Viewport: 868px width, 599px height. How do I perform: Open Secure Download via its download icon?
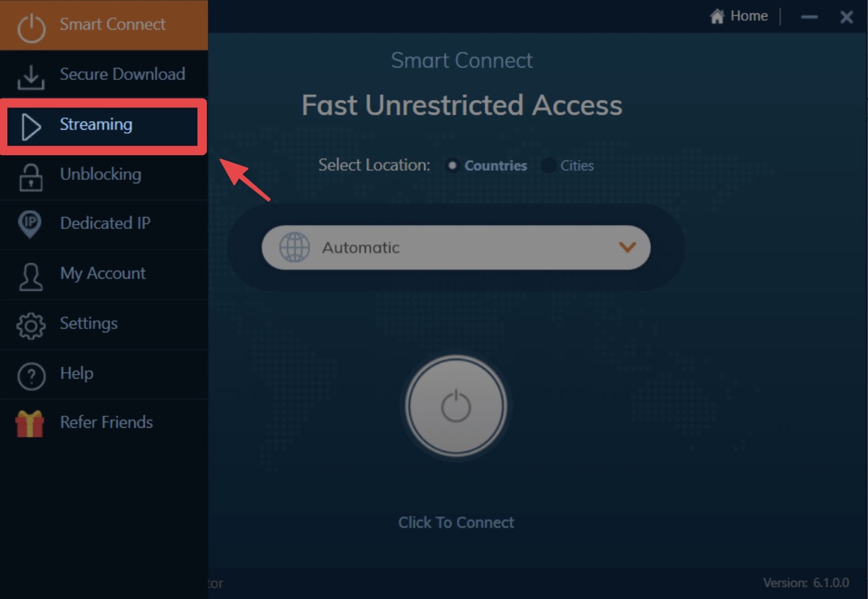(x=30, y=77)
